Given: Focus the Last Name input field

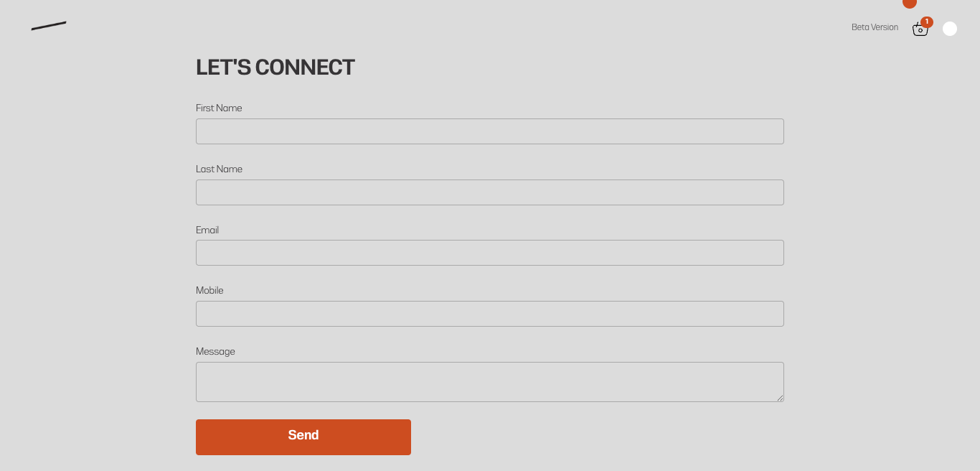Looking at the screenshot, I should (490, 192).
